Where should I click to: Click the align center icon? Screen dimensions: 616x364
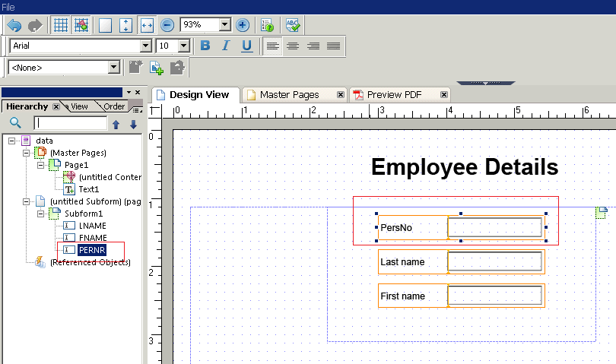[293, 46]
